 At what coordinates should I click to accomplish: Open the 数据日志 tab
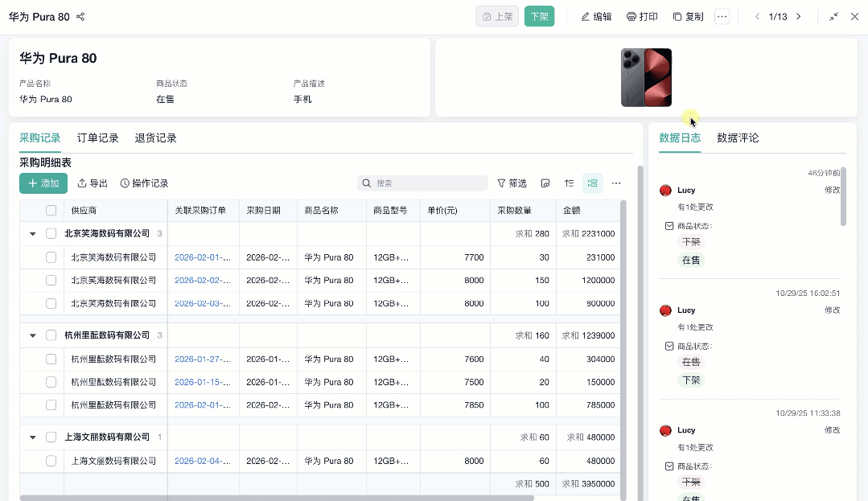(x=680, y=138)
